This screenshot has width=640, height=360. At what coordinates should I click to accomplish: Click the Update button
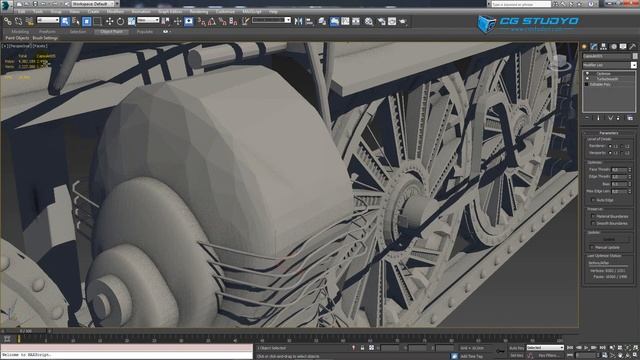[609, 239]
